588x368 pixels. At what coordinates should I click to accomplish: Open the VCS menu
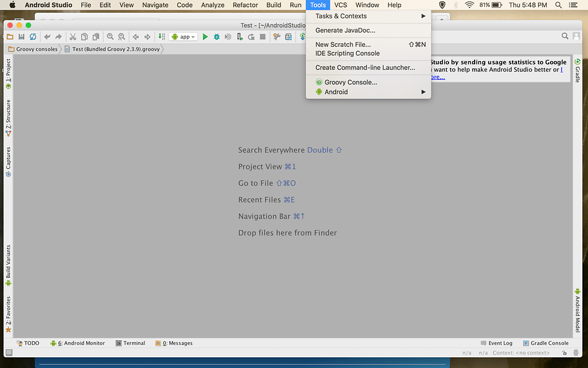click(340, 5)
